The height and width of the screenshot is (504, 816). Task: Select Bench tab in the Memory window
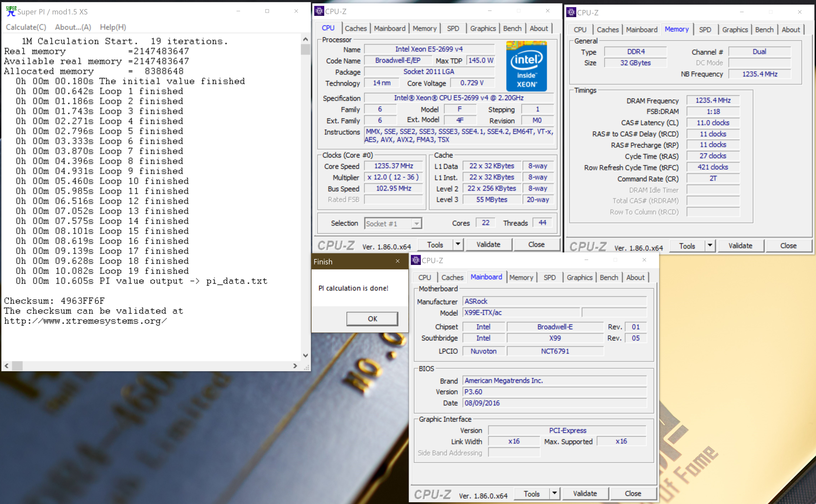pyautogui.click(x=764, y=30)
